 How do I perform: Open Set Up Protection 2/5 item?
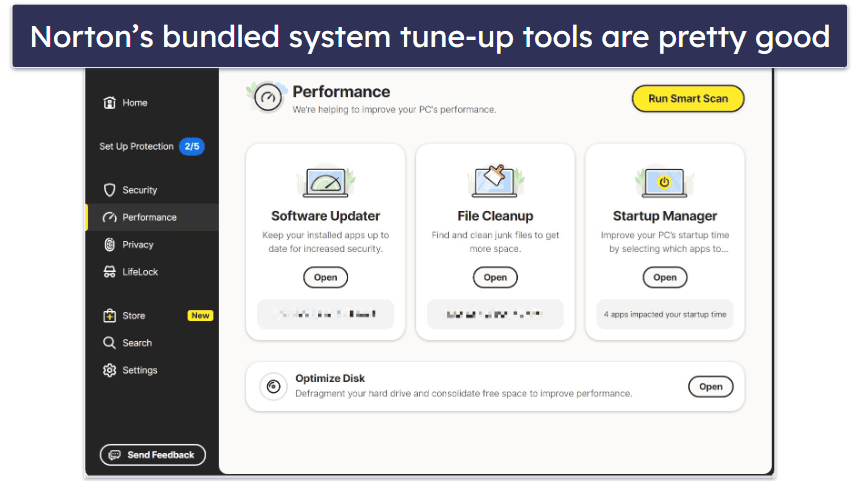click(x=150, y=146)
